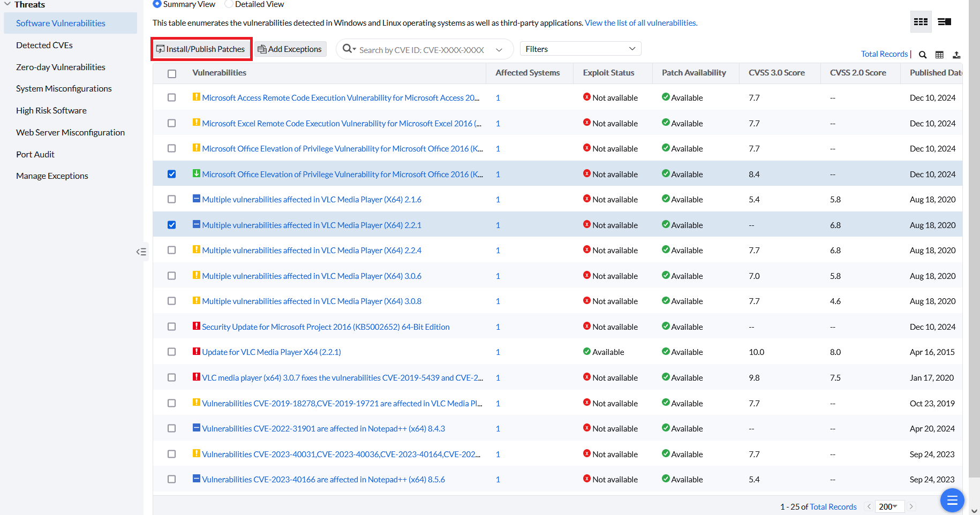Sort by the CVSS 3.0 Score column header
The image size is (980, 515).
pos(777,73)
